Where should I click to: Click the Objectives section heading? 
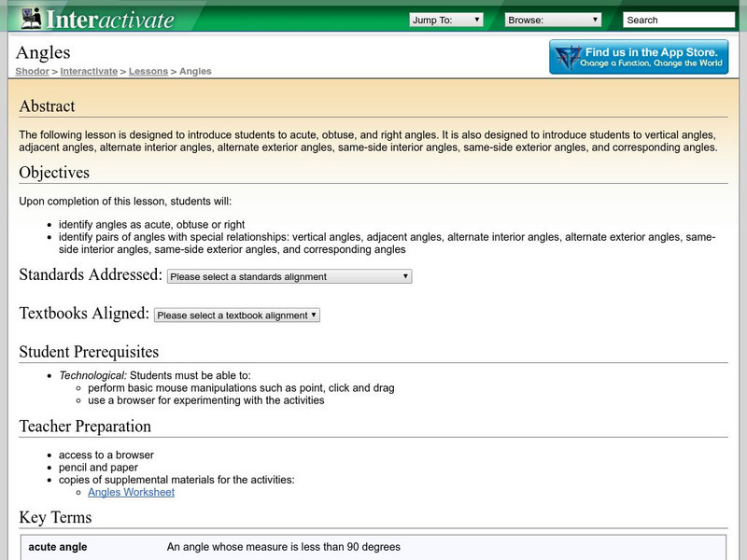click(x=54, y=173)
